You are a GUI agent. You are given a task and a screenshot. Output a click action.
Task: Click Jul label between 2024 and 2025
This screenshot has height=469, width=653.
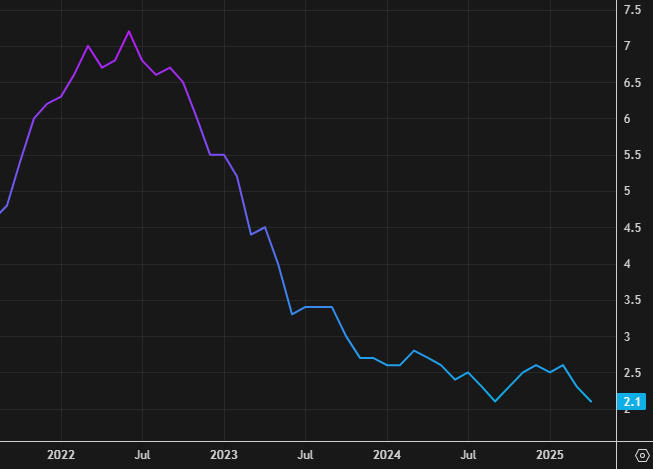468,455
